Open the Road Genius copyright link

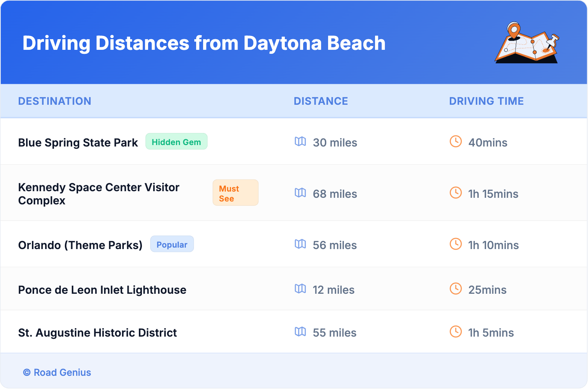coord(57,373)
